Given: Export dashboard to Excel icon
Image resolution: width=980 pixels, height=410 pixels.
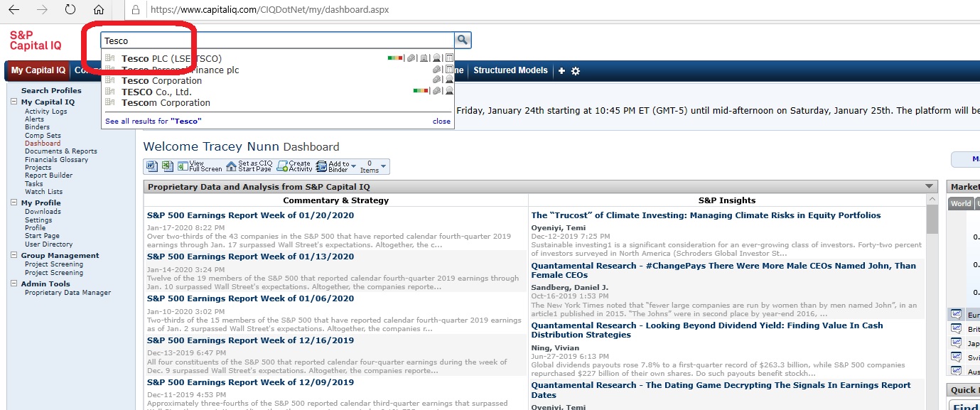Looking at the screenshot, I should [x=167, y=166].
